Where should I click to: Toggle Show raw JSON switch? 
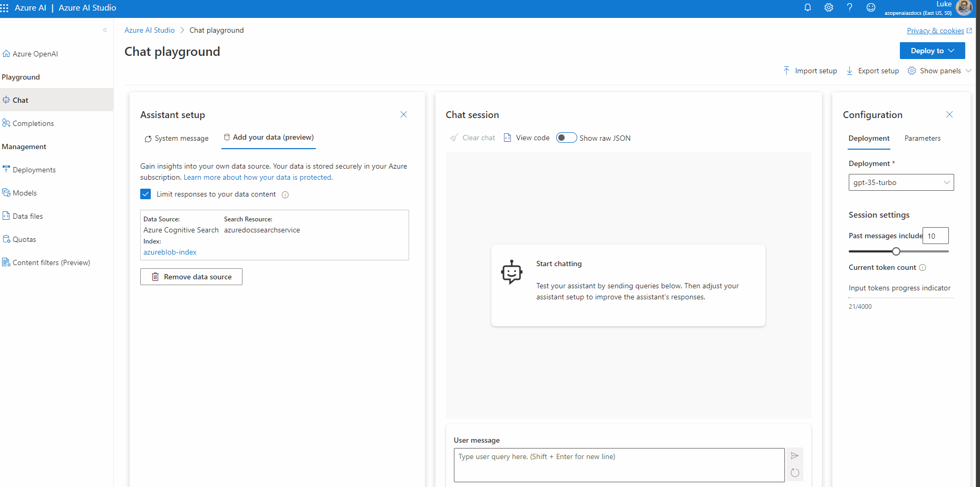(567, 138)
